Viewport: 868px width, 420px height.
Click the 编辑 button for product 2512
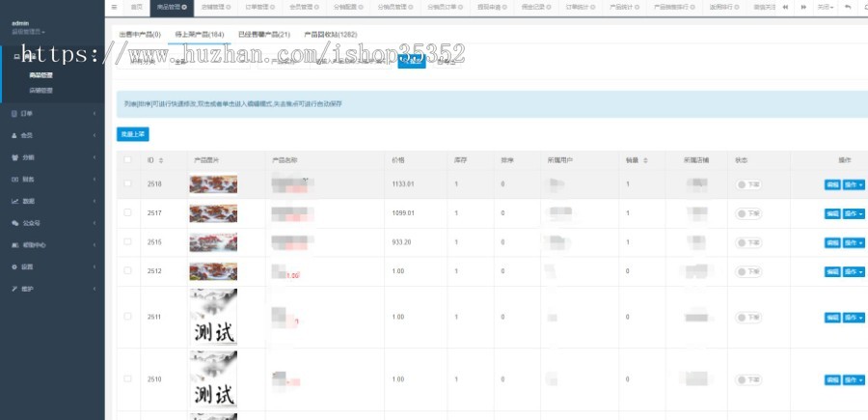[x=832, y=272]
